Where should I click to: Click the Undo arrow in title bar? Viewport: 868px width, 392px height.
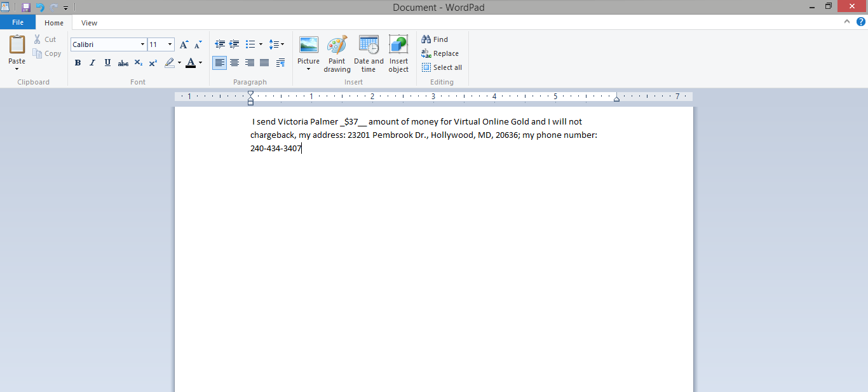40,7
